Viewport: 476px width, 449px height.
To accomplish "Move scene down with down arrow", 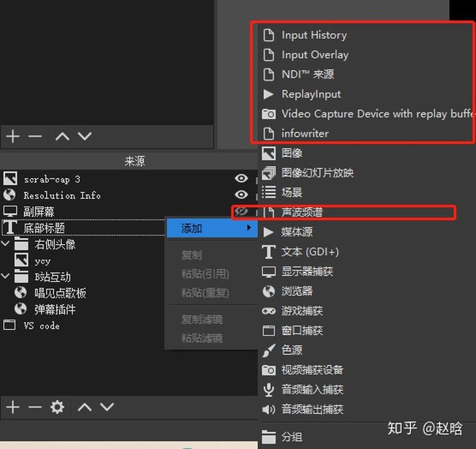I will coord(85,136).
